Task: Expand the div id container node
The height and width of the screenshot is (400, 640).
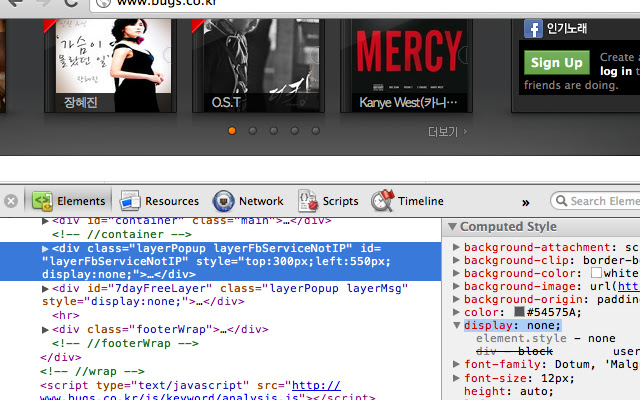Action: [x=45, y=221]
